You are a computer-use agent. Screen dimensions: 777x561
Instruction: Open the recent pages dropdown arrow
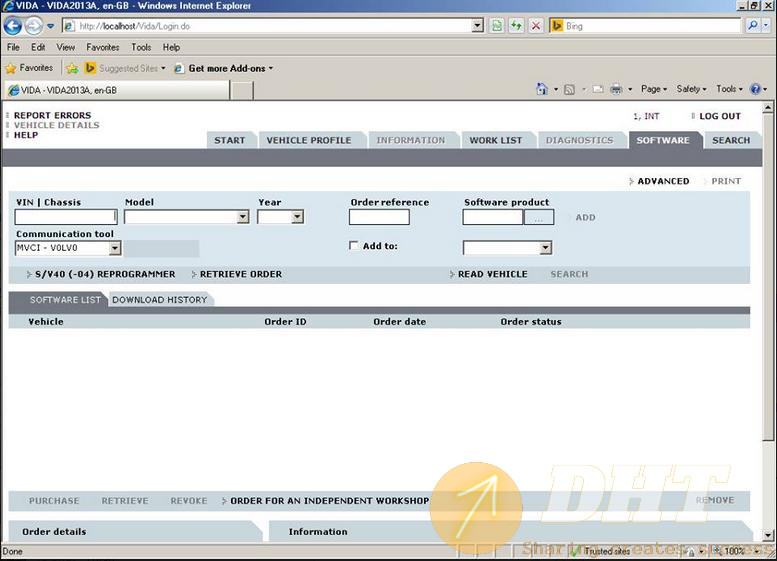51,26
